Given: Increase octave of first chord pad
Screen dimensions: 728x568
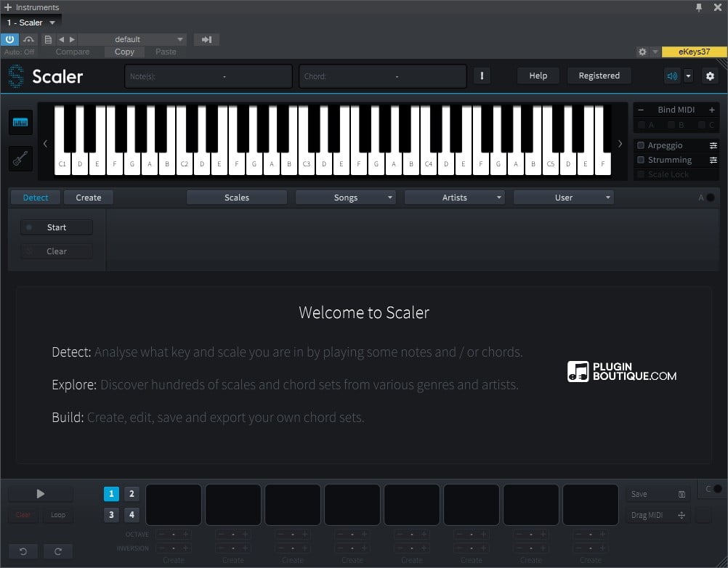Looking at the screenshot, I should (x=186, y=534).
